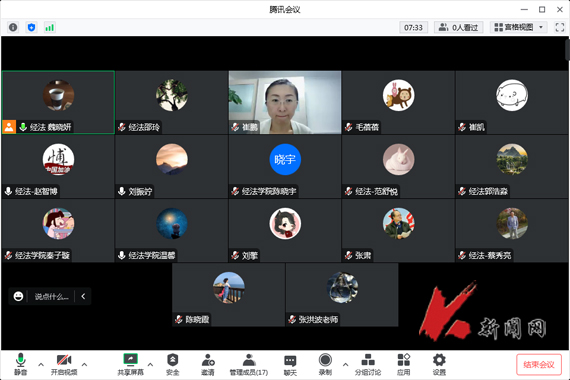Enter full screen mode icon
This screenshot has width=570, height=380.
coord(560,28)
